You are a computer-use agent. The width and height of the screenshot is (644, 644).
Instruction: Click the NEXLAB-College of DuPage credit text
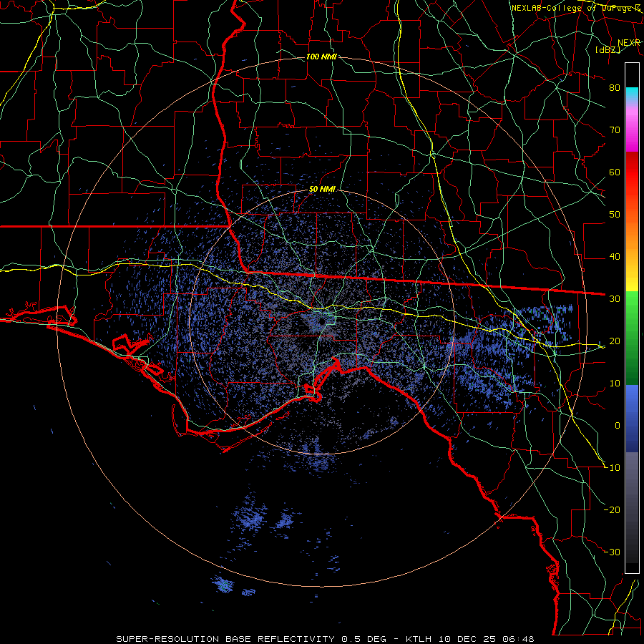(576, 8)
